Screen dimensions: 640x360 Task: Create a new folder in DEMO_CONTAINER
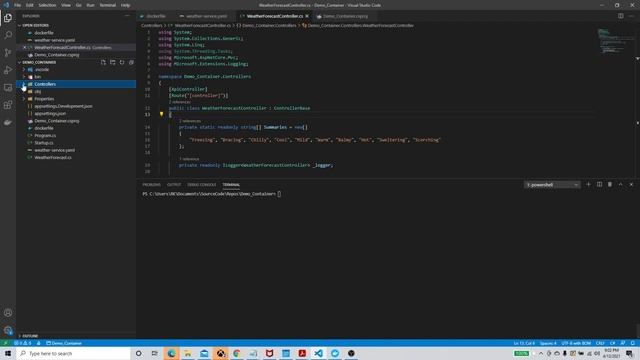click(x=113, y=62)
